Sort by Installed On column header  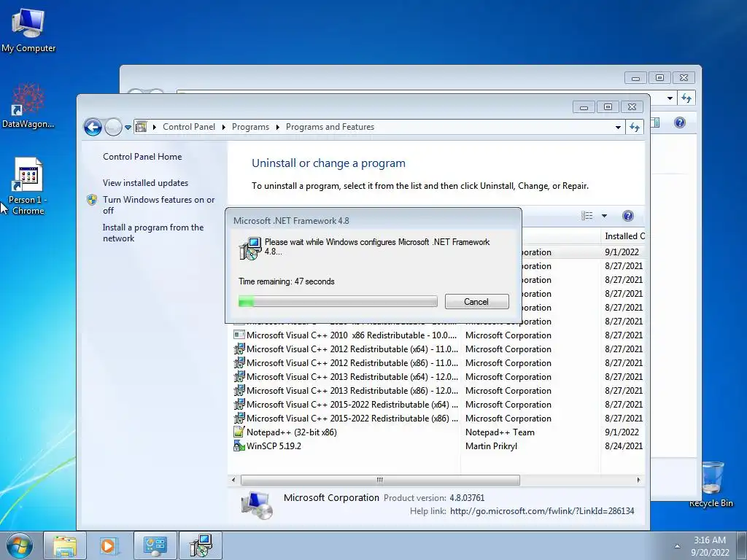pyautogui.click(x=624, y=236)
